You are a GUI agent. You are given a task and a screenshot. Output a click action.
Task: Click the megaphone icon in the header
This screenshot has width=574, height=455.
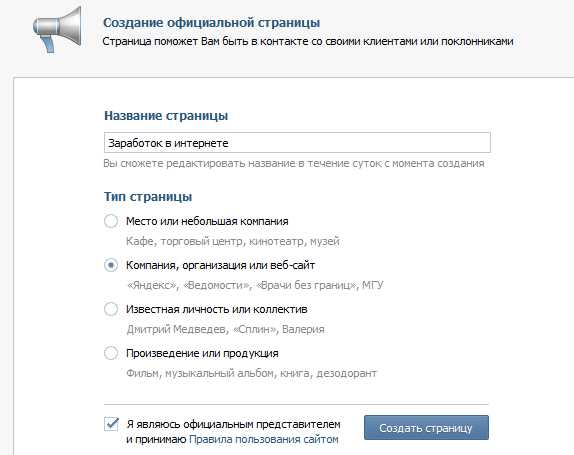57,30
